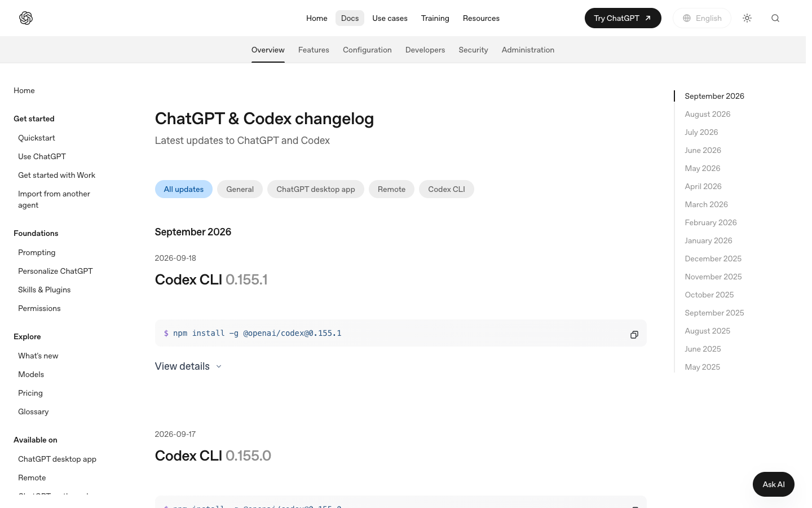Jump to May 2026 in page outline
This screenshot has width=812, height=508.
[x=703, y=168]
